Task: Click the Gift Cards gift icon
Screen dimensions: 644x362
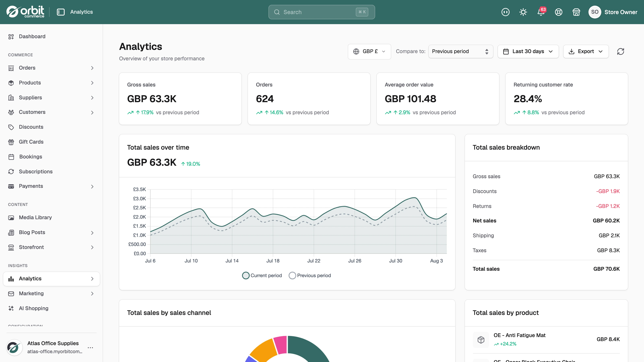Action: (11, 142)
